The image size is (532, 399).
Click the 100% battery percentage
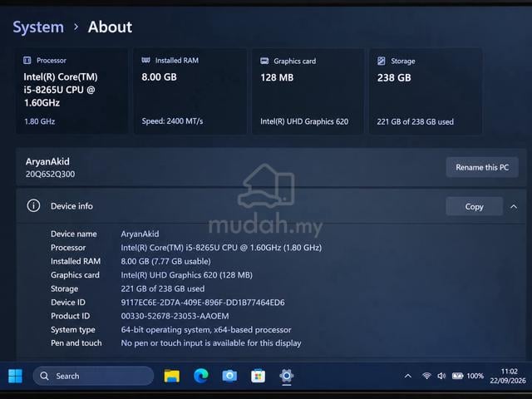click(x=475, y=376)
